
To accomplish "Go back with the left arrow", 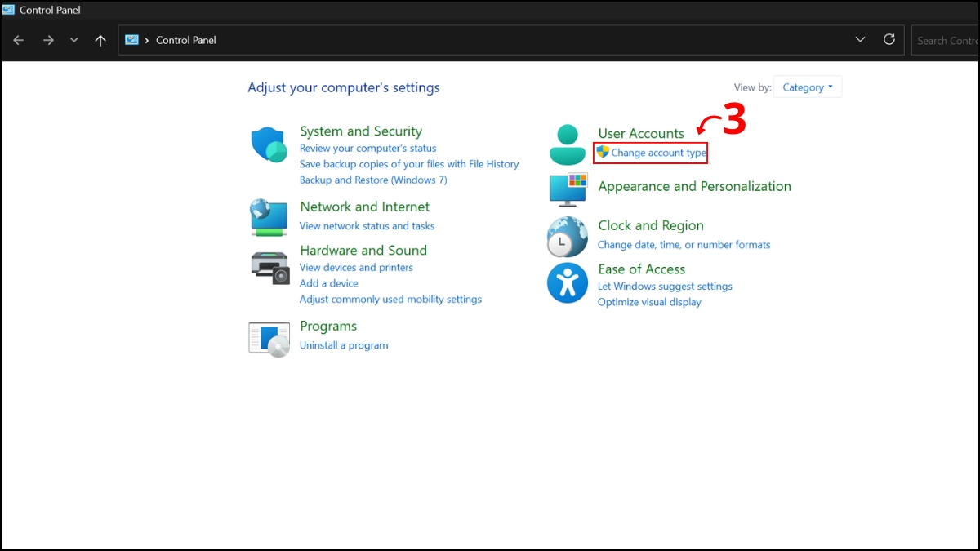I will pyautogui.click(x=19, y=40).
